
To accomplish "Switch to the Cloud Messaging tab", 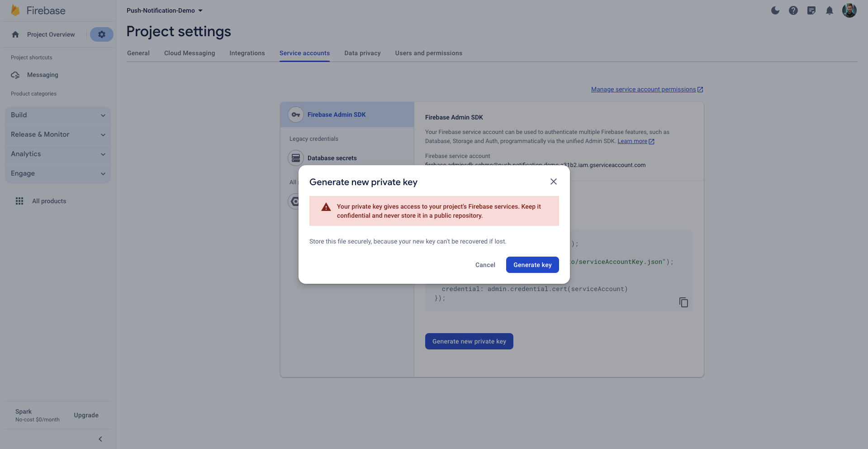I will pyautogui.click(x=190, y=53).
